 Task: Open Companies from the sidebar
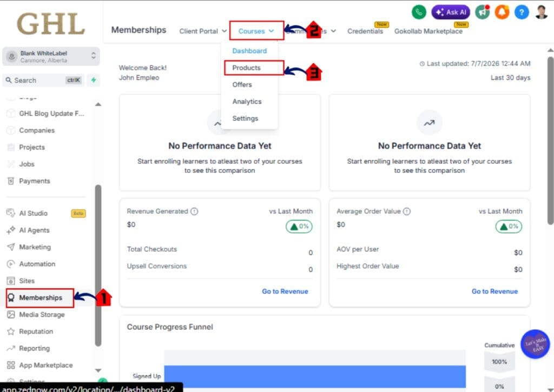37,130
